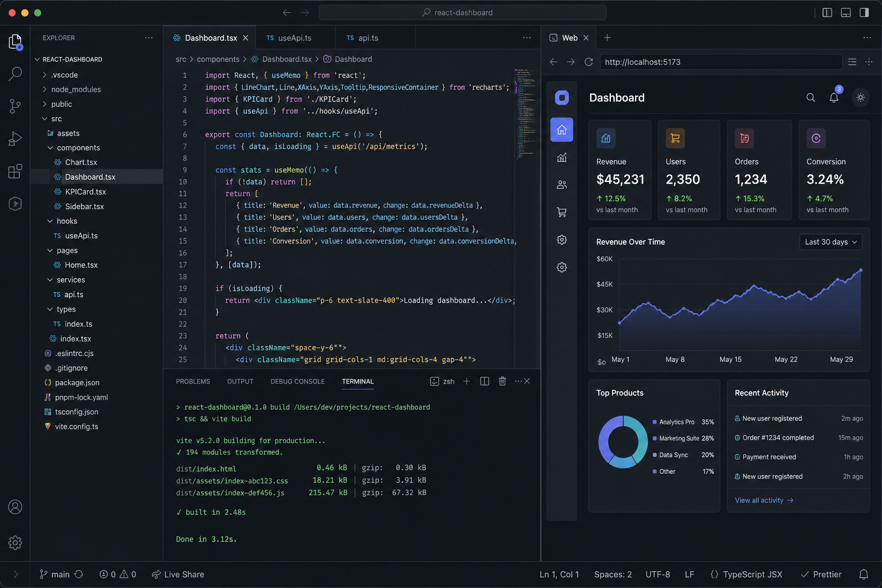Open the Last 30 days dropdown
Image resolution: width=882 pixels, height=588 pixels.
point(830,242)
